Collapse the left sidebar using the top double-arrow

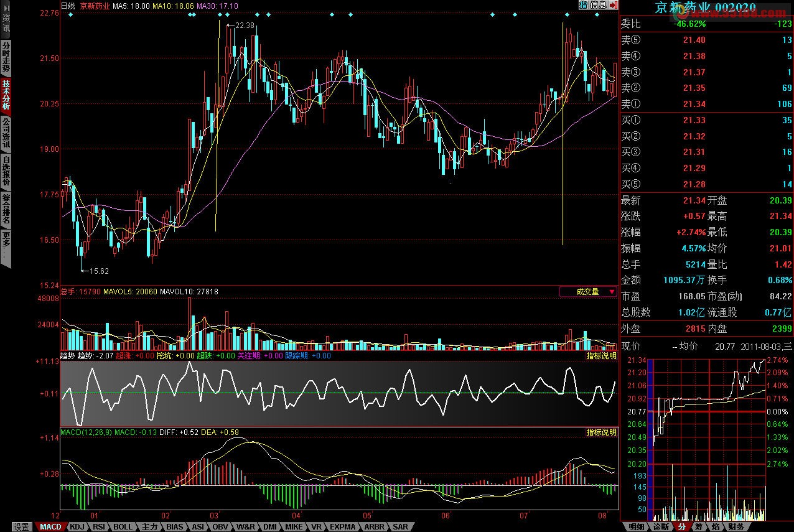tap(5, 7)
